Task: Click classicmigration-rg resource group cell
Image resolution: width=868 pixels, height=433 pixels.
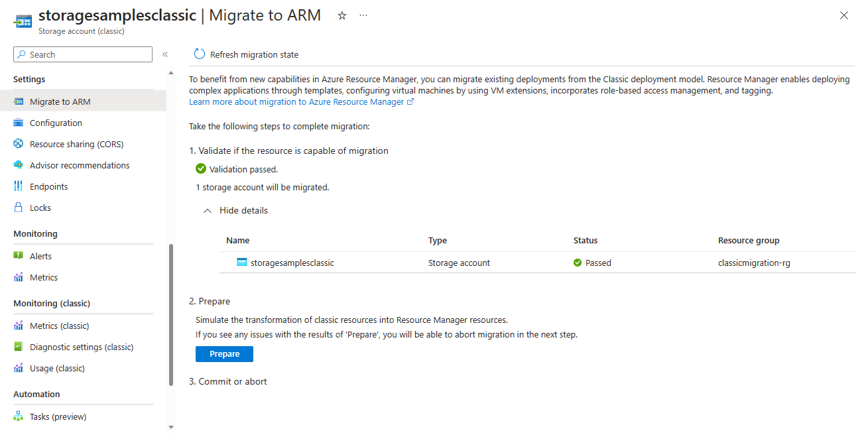Action: [x=754, y=263]
